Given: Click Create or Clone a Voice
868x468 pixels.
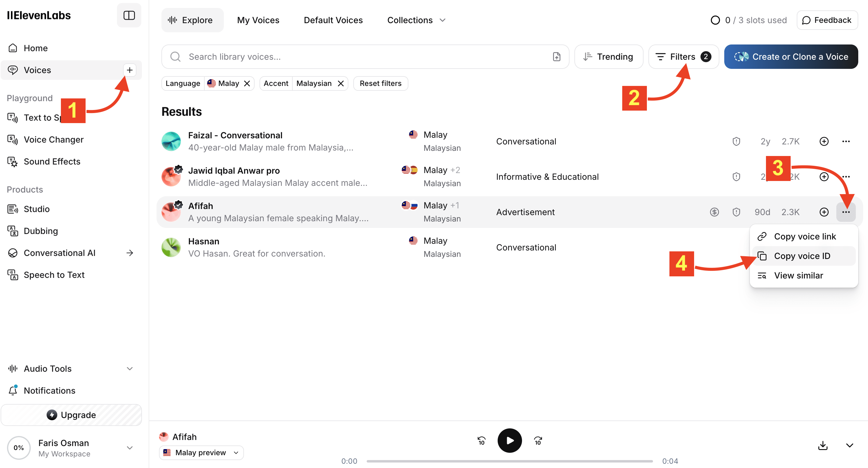Looking at the screenshot, I should pyautogui.click(x=791, y=57).
